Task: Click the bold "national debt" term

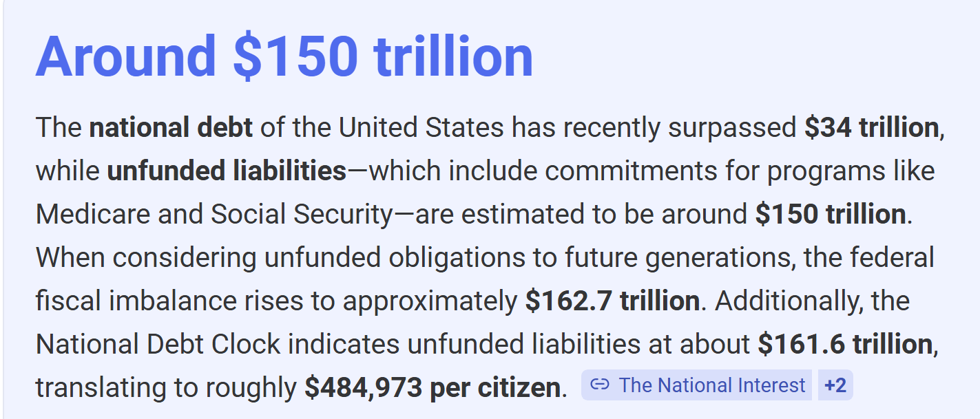Action: tap(171, 128)
